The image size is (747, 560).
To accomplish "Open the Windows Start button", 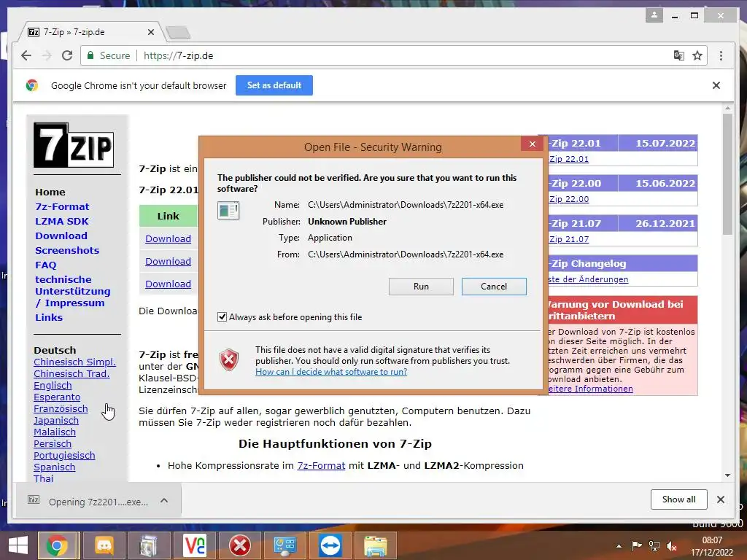I will [18, 545].
